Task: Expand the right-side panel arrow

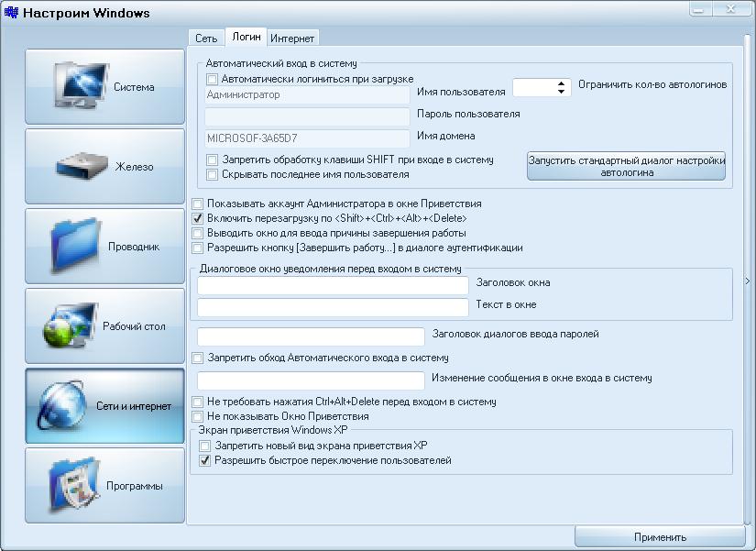Action: tap(748, 281)
